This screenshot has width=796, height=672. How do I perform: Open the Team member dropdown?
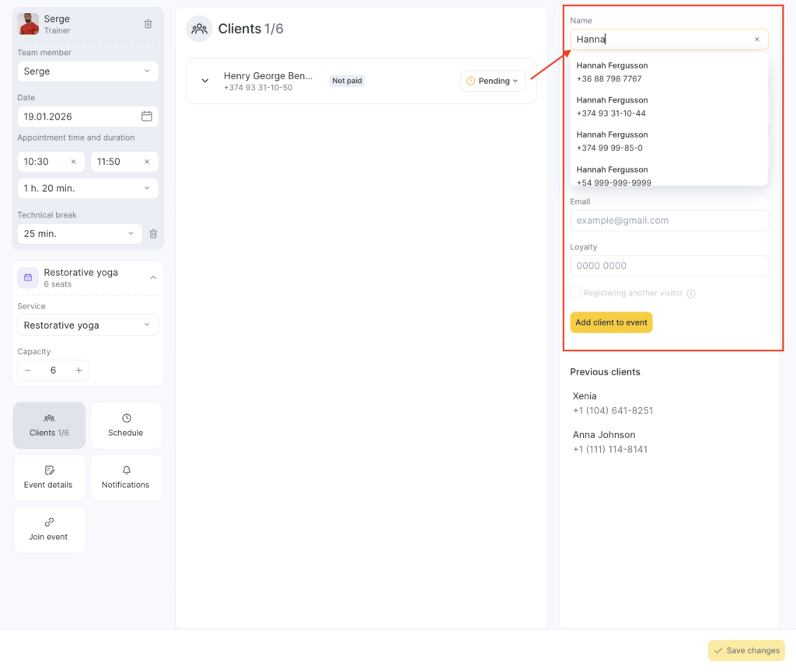[88, 71]
